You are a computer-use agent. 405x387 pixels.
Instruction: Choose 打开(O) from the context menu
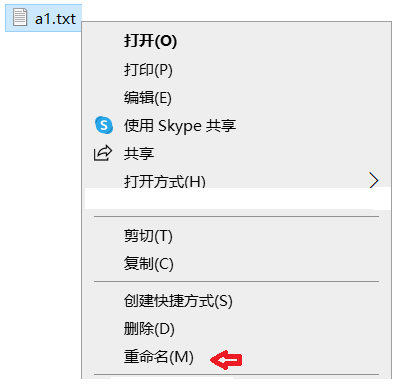pos(150,41)
